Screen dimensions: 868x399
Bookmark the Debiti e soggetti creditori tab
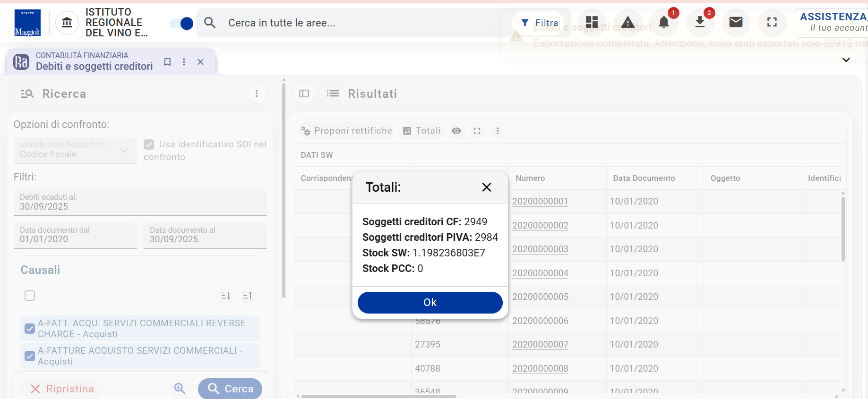(167, 62)
